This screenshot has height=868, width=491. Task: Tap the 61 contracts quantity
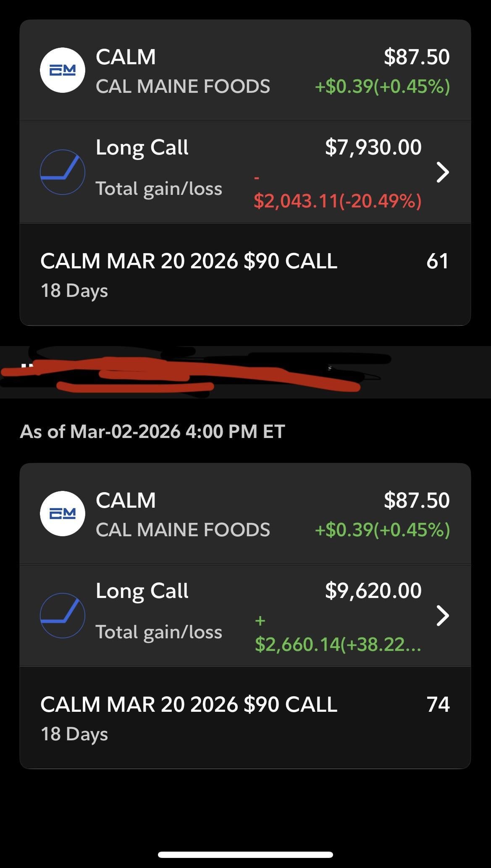tap(437, 261)
